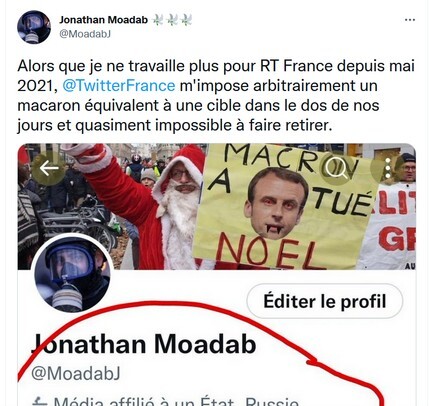Open Jonathan Moadab's name in the tweet header
The width and height of the screenshot is (429, 406).
coord(103,20)
